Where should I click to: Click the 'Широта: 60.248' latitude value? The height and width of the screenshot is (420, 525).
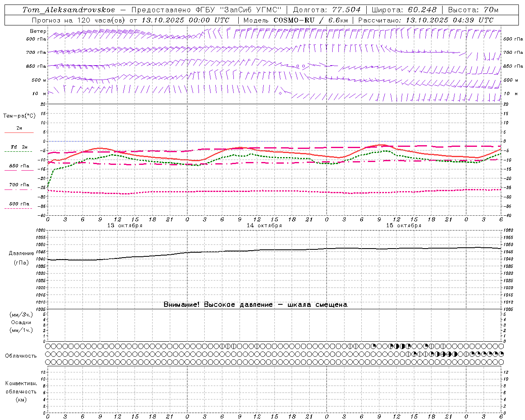(404, 10)
